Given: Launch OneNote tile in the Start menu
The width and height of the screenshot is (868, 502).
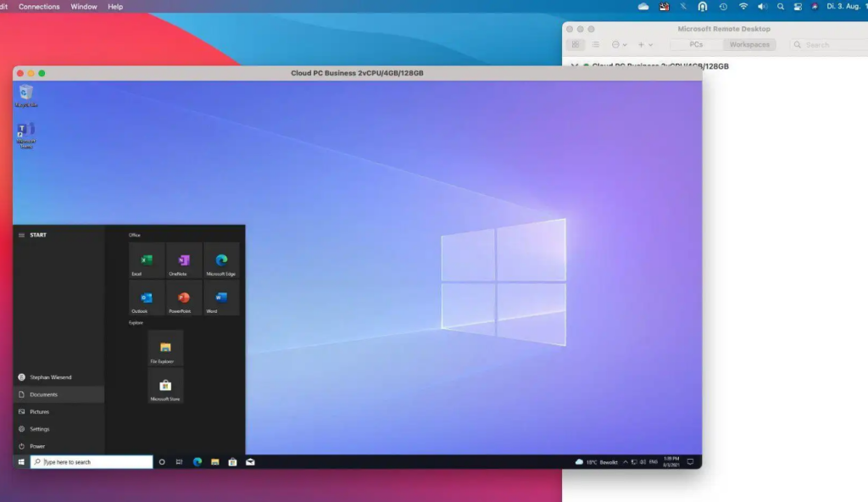Looking at the screenshot, I should click(183, 259).
